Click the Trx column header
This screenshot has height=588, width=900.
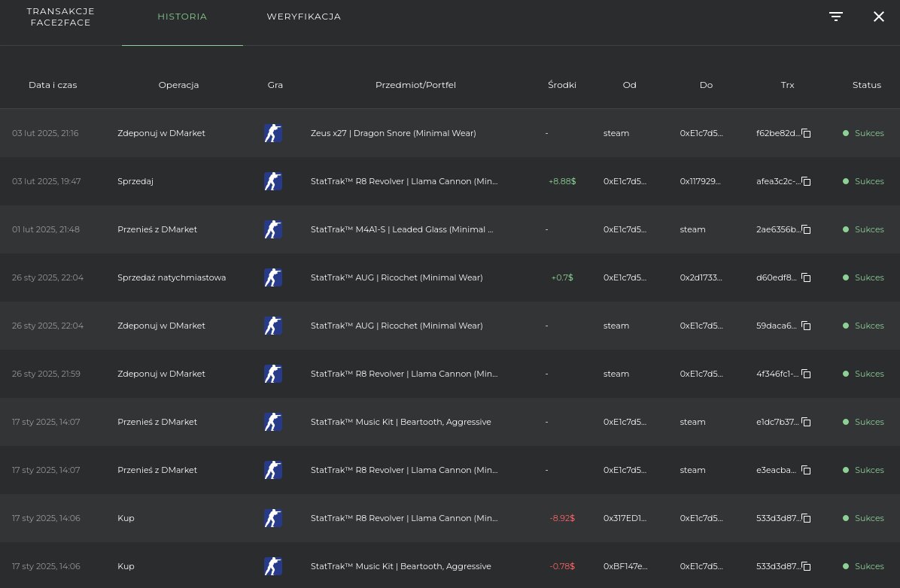point(787,85)
